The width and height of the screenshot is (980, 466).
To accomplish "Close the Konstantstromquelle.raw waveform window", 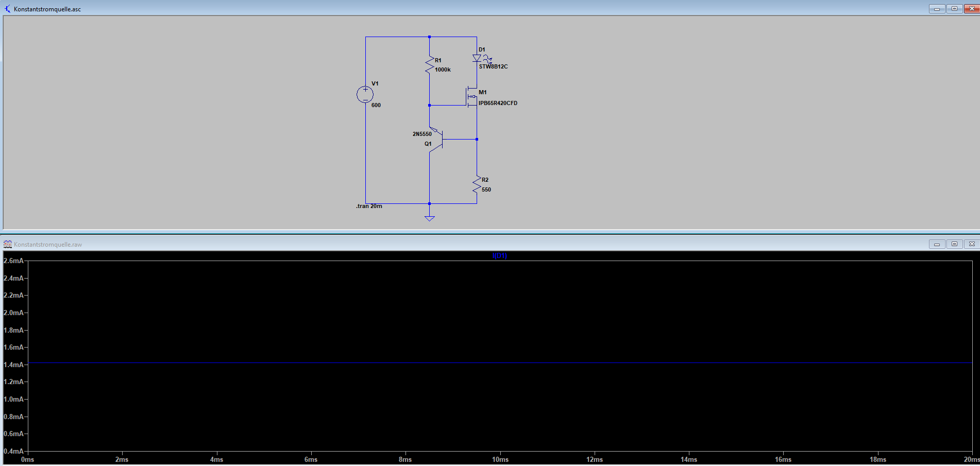I will (x=972, y=244).
